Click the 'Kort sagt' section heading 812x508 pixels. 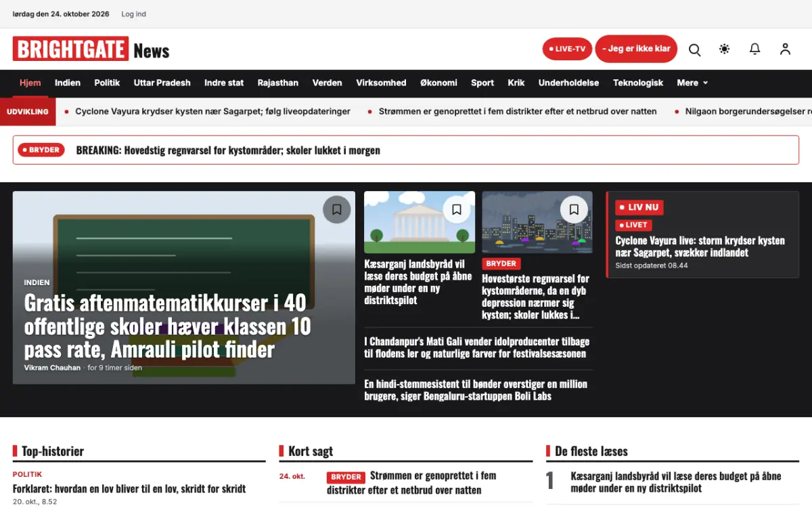311,451
